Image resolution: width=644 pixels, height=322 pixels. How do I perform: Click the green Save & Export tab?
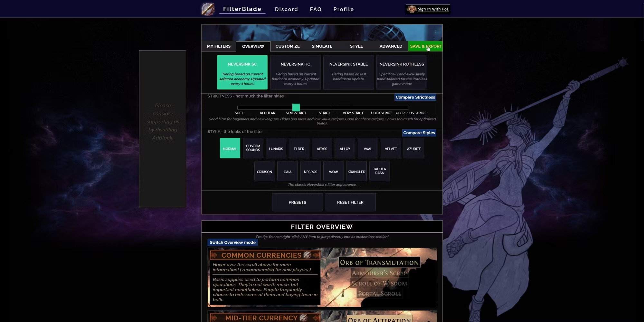pyautogui.click(x=425, y=46)
